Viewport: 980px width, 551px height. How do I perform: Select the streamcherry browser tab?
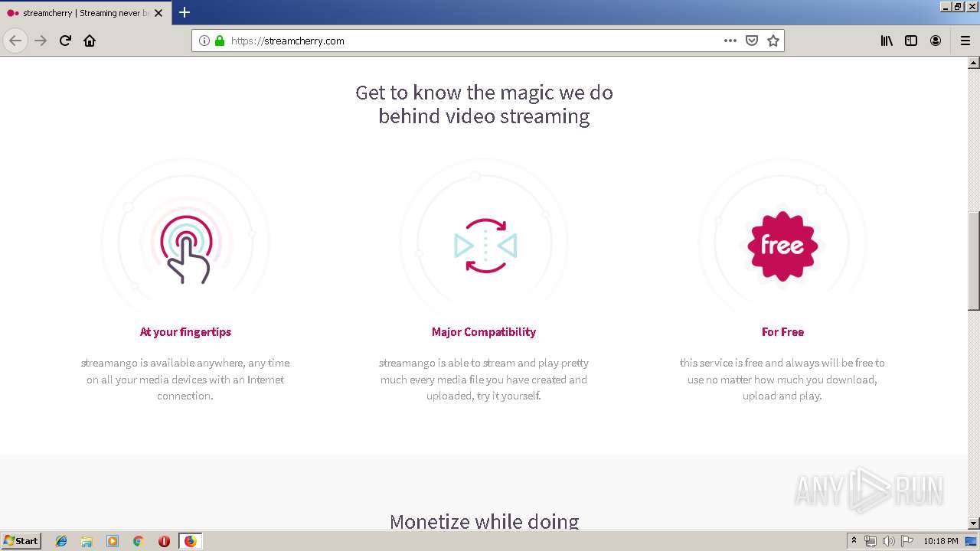pyautogui.click(x=84, y=13)
